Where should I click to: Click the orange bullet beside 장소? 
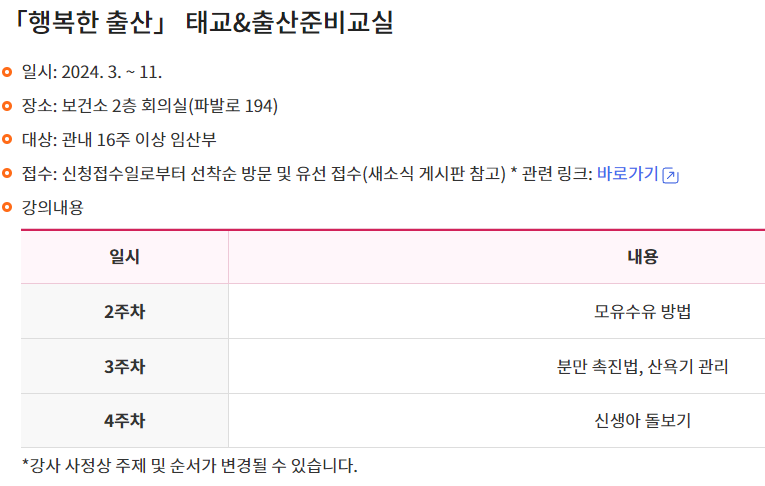(7, 106)
